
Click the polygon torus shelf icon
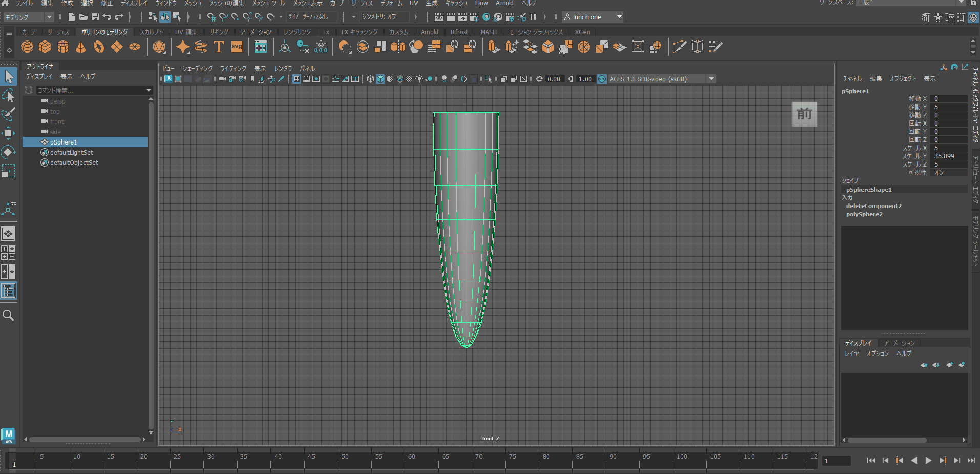pyautogui.click(x=99, y=47)
